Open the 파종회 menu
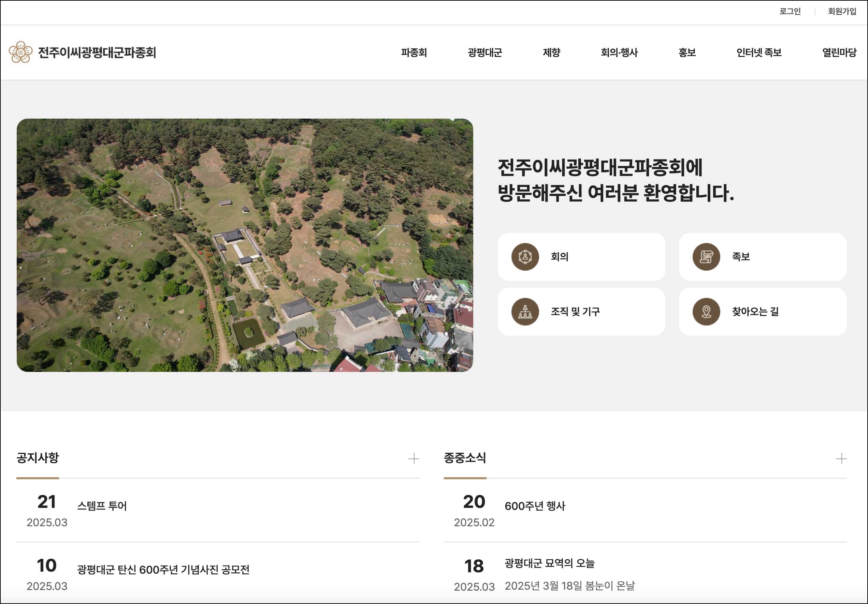 [414, 52]
